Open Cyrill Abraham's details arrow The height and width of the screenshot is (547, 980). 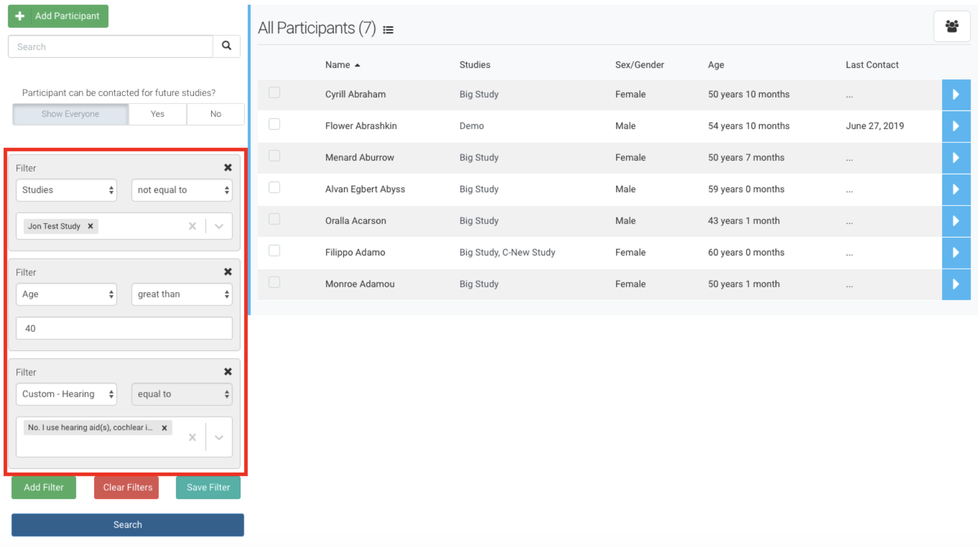coord(956,95)
